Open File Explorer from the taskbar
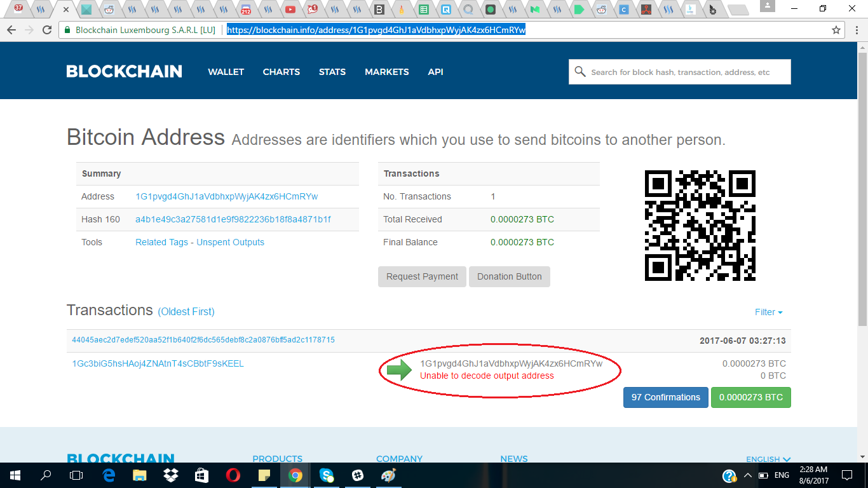 (x=140, y=475)
